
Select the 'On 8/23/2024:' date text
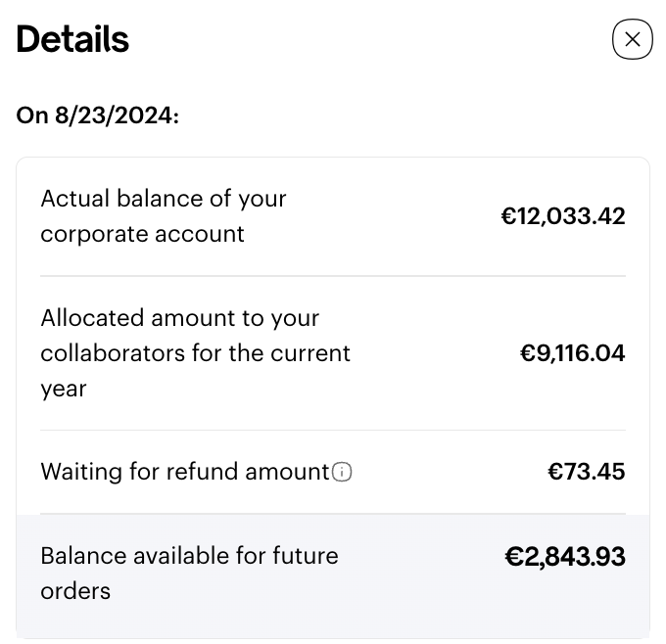(x=97, y=115)
